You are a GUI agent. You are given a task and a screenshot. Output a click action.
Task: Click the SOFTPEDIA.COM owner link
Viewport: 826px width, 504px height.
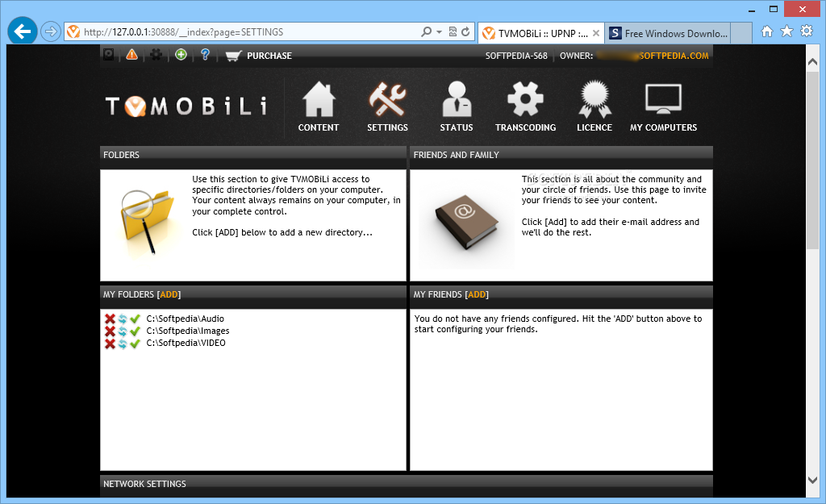(674, 56)
